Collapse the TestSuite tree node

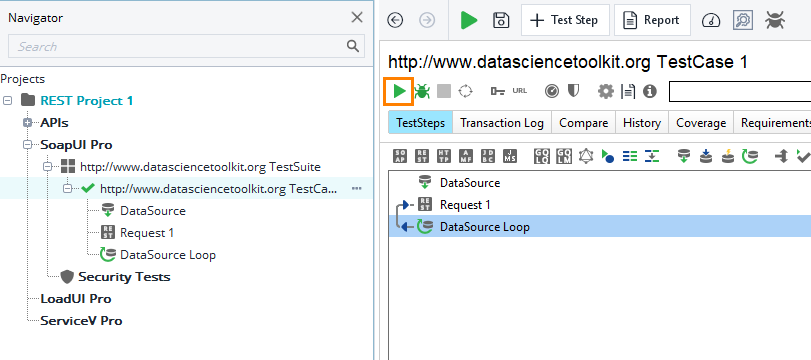(x=49, y=167)
